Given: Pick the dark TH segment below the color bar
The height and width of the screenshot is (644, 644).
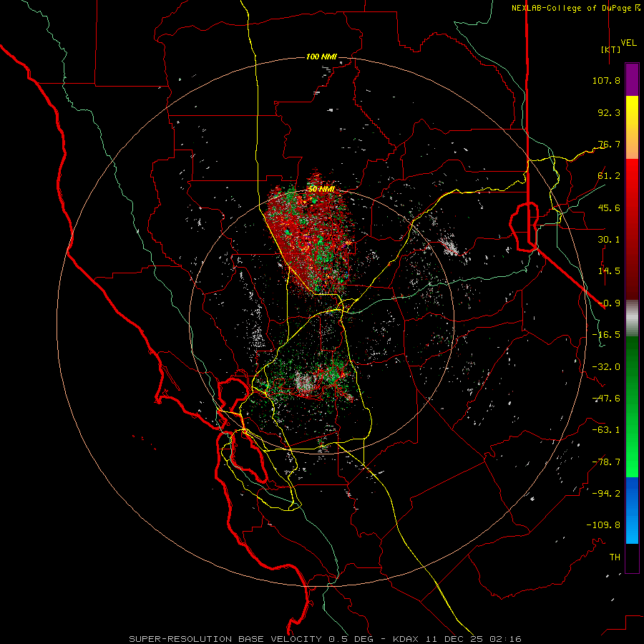Looking at the screenshot, I should (632, 558).
